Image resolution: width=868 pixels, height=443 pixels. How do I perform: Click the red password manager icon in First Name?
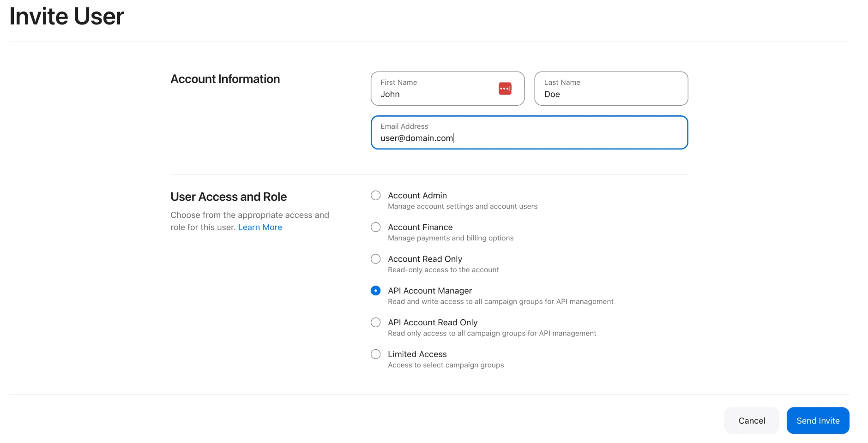click(x=505, y=89)
